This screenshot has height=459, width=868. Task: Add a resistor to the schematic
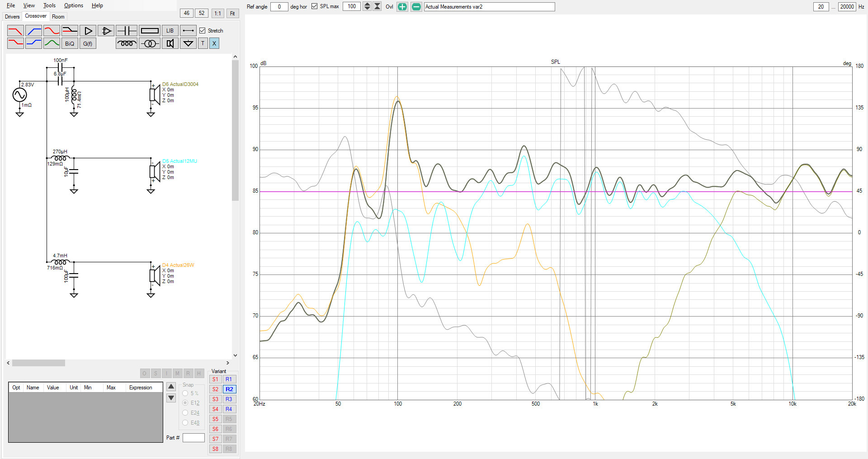click(150, 31)
